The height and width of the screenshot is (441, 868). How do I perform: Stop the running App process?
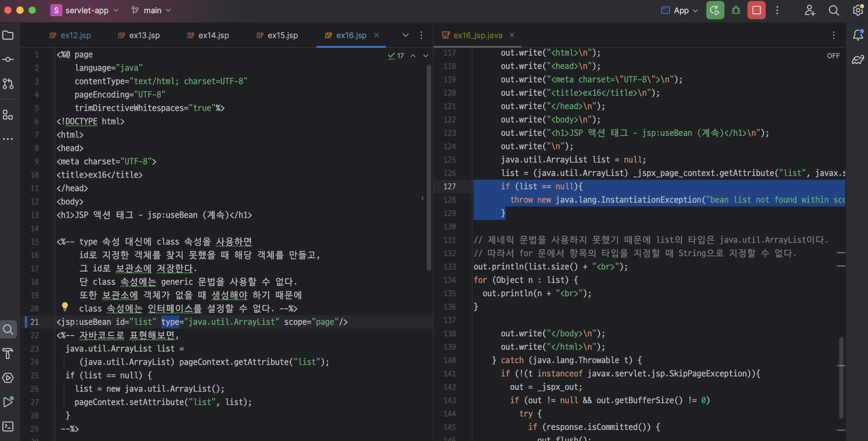click(x=756, y=10)
